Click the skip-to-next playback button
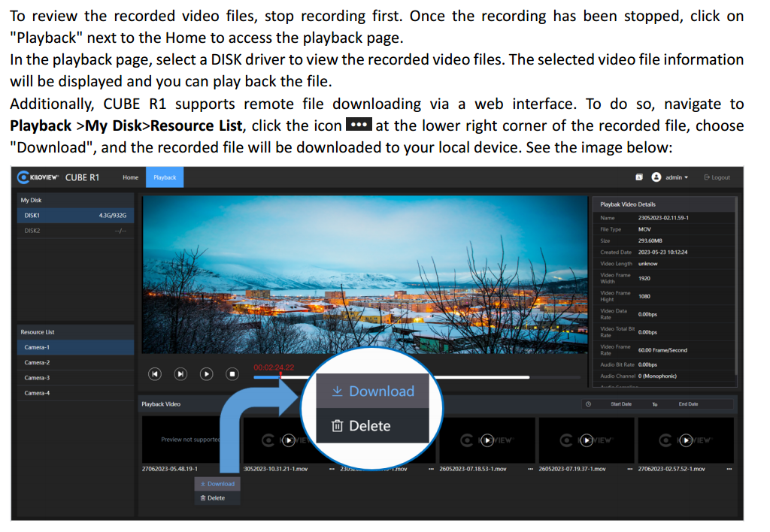Viewport: 770px width, 532px height. pyautogui.click(x=180, y=374)
